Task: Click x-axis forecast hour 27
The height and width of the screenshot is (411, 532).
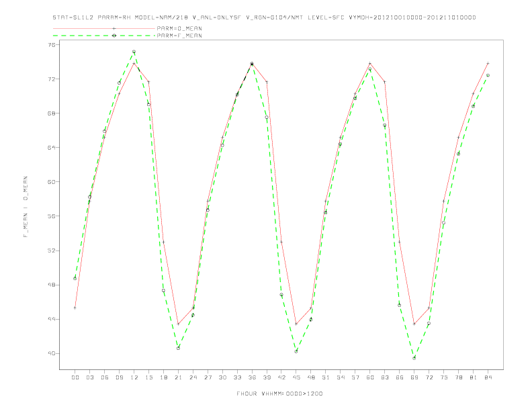Action: tap(208, 377)
